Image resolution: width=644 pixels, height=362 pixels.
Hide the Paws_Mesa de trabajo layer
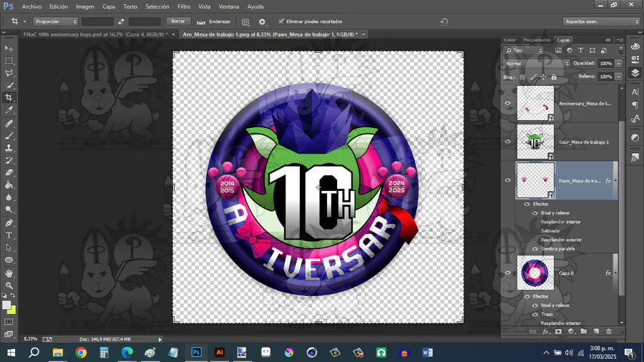(507, 180)
